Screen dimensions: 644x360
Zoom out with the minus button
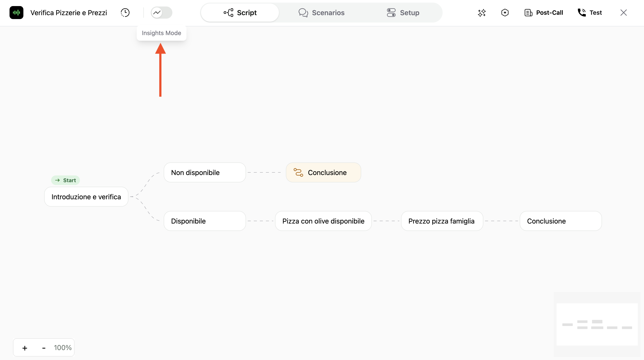[44, 348]
